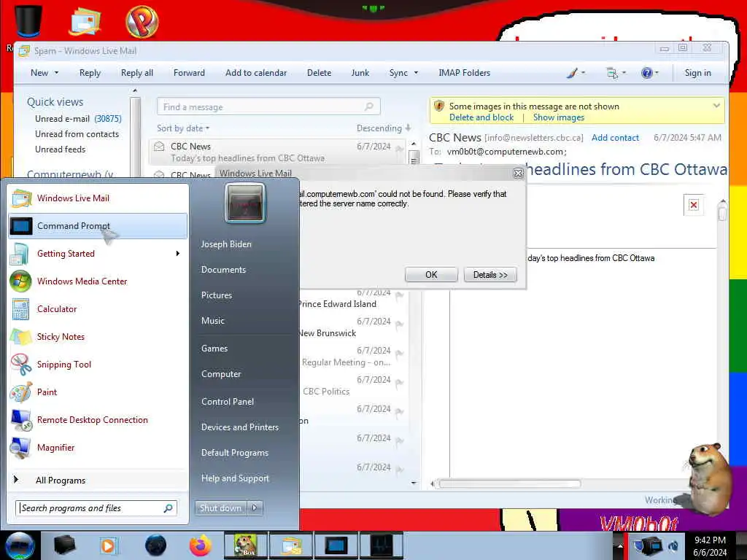This screenshot has width=747, height=560.
Task: Open the Recycle Bin desktop icon
Action: [x=28, y=21]
